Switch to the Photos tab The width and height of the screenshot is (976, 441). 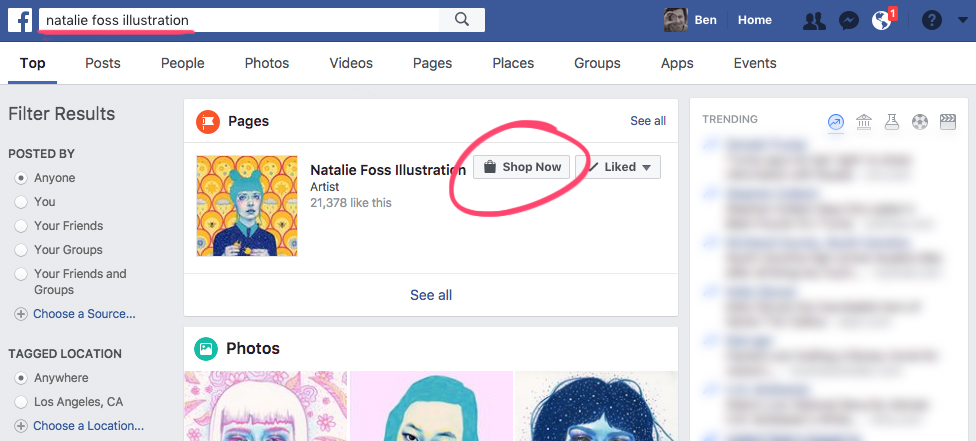[267, 64]
